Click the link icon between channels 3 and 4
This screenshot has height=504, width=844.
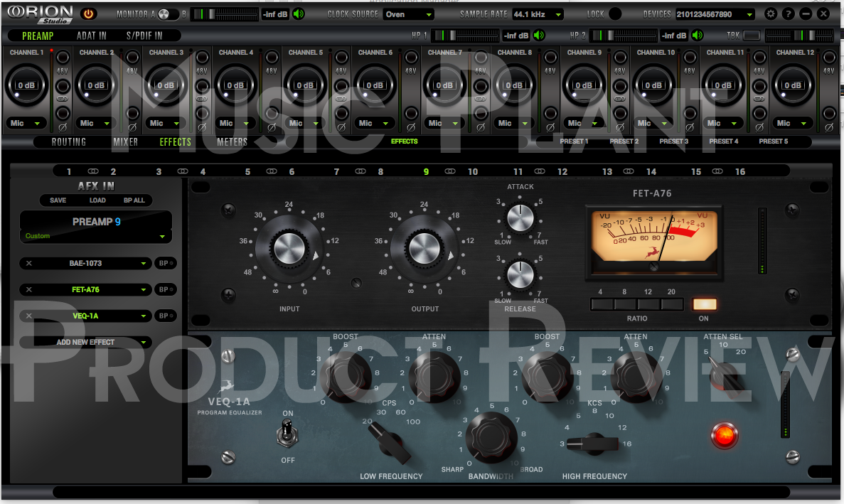183,171
